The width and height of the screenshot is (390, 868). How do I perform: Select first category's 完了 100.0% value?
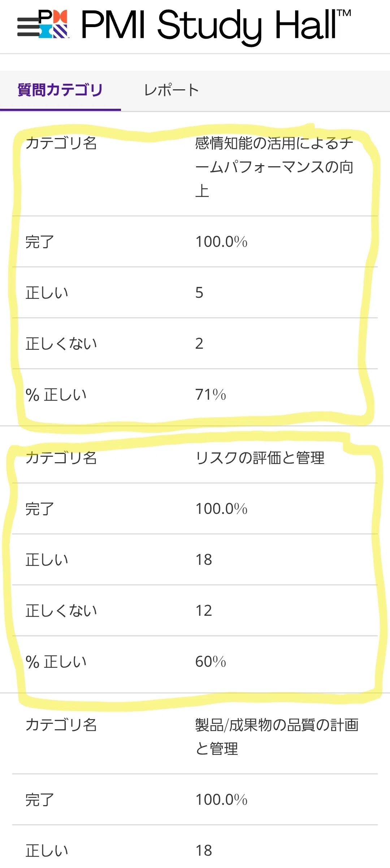point(221,242)
